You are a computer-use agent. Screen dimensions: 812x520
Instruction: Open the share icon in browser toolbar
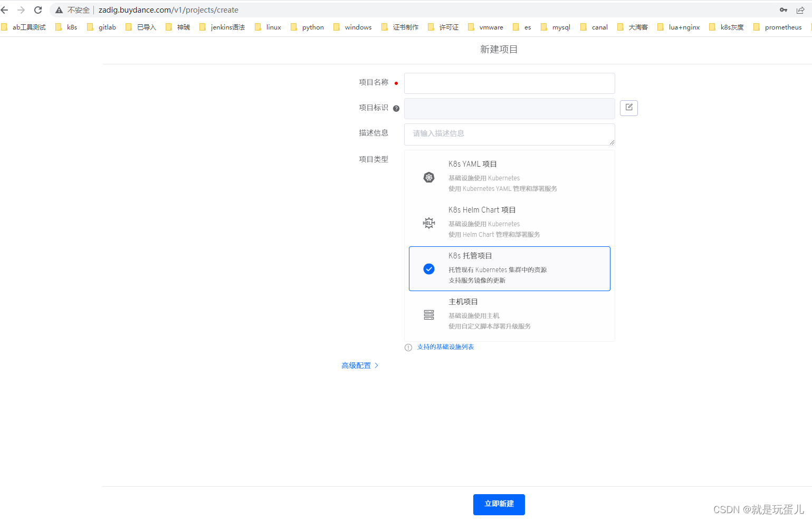(x=801, y=9)
